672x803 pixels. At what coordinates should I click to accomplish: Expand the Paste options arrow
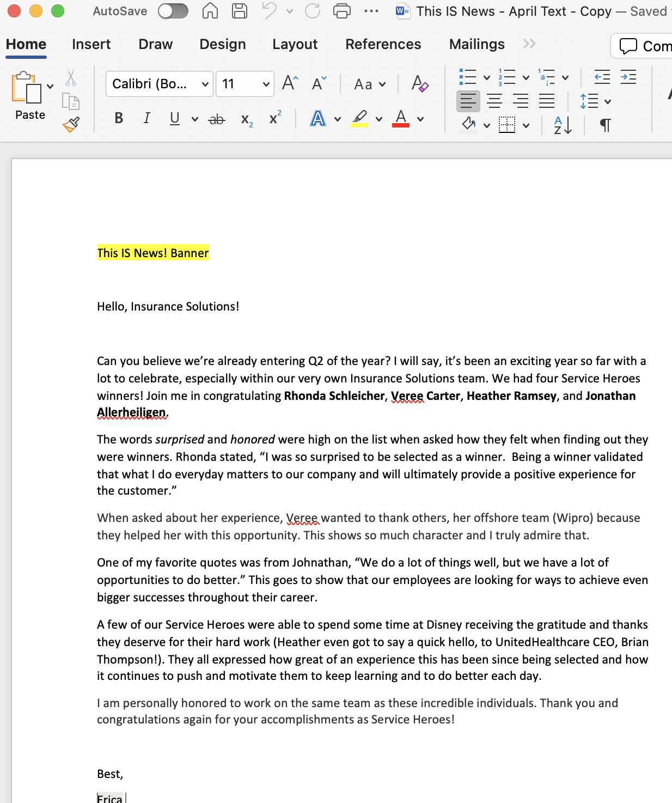click(50, 86)
